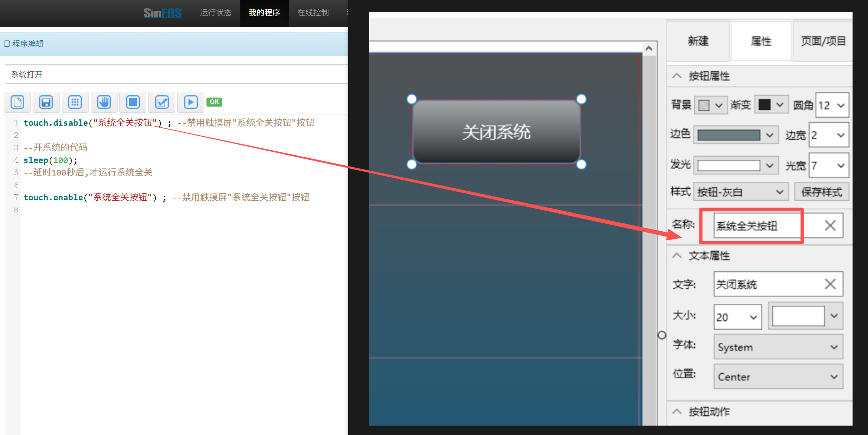The image size is (868, 435).
Task: Open the 字体 System dropdown
Action: tap(778, 347)
